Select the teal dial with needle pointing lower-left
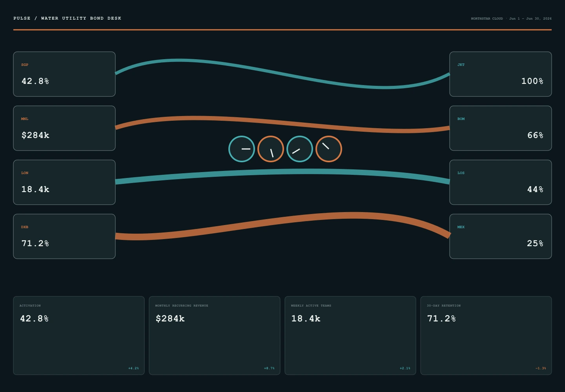 300,149
